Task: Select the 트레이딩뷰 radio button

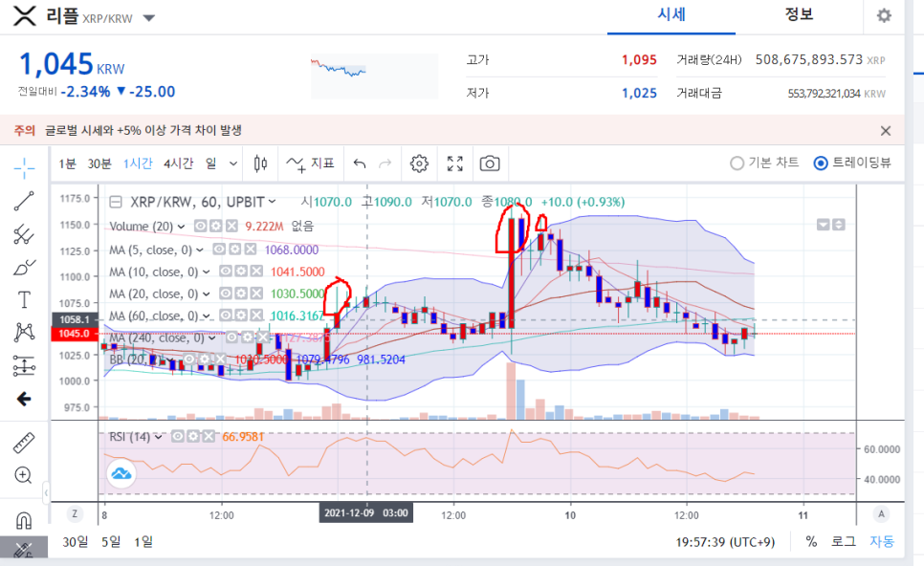Action: [821, 163]
